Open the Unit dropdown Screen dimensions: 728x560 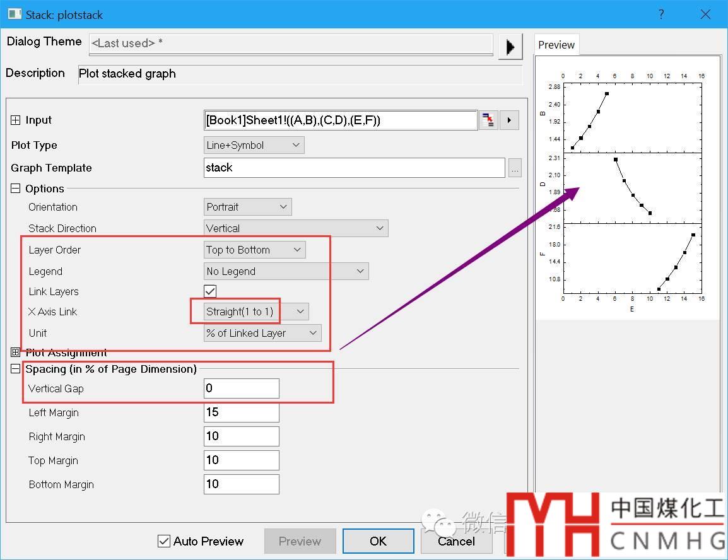262,333
